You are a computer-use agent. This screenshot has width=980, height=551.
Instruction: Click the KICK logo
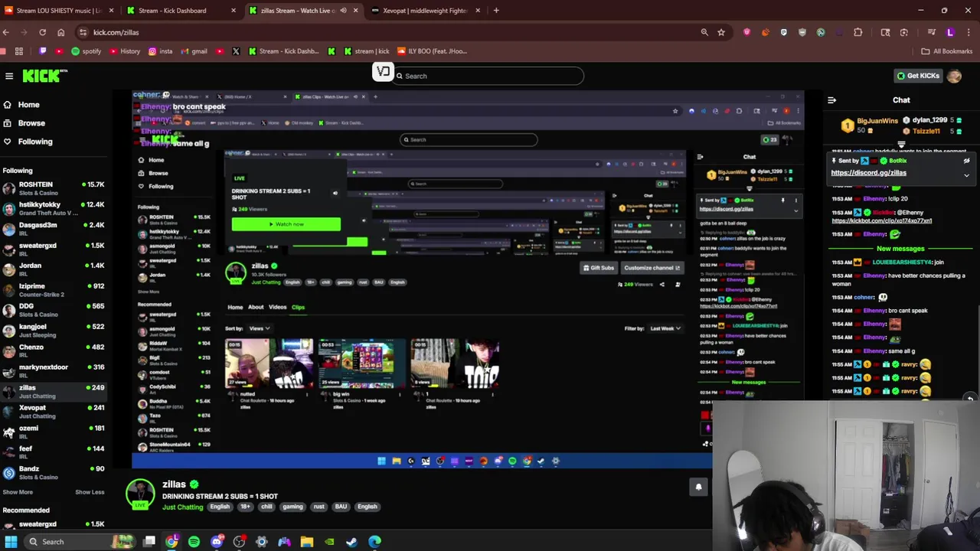(44, 76)
